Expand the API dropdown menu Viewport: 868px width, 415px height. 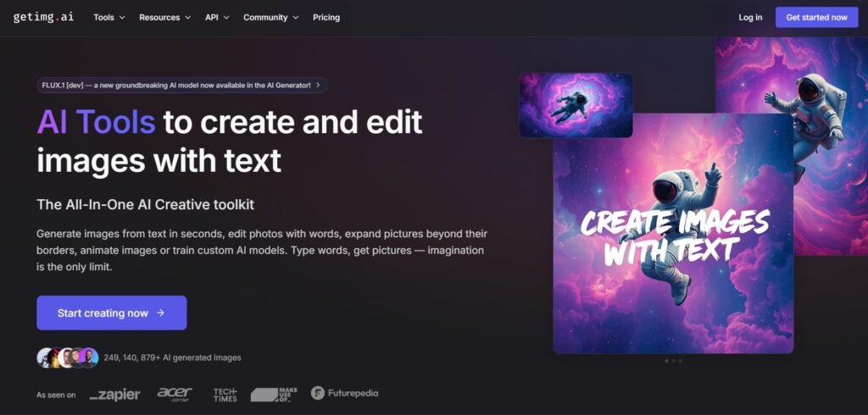(x=217, y=17)
